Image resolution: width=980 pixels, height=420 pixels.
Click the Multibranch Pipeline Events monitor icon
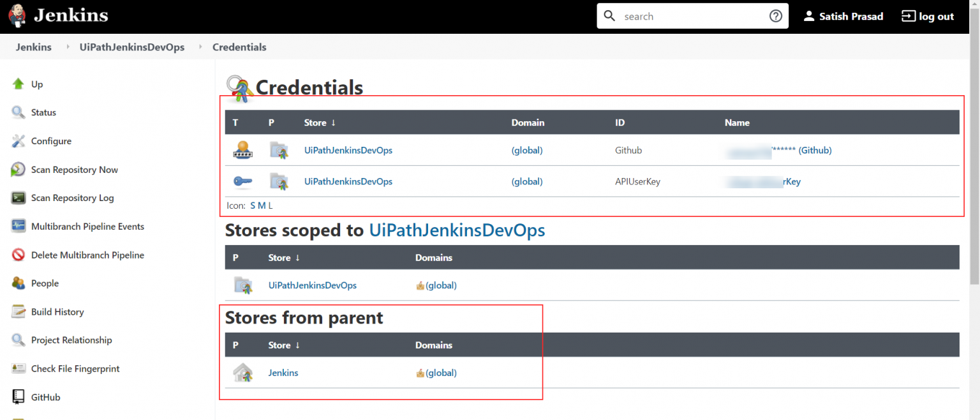[19, 226]
